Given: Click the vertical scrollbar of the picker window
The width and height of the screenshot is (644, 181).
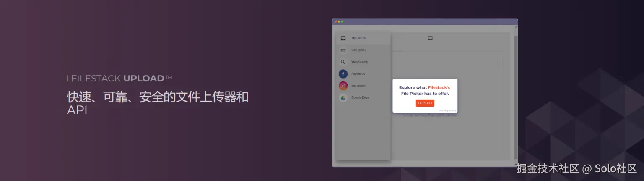Looking at the screenshot, I should click(516, 96).
